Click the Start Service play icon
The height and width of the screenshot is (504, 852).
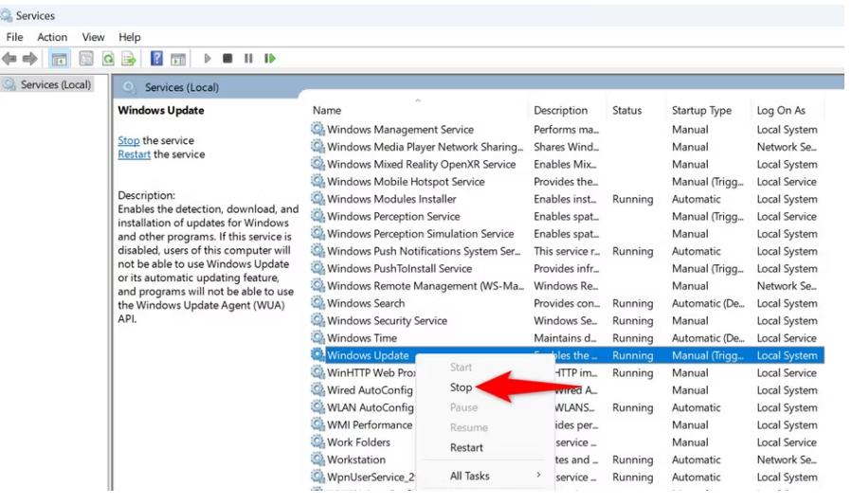tap(207, 58)
